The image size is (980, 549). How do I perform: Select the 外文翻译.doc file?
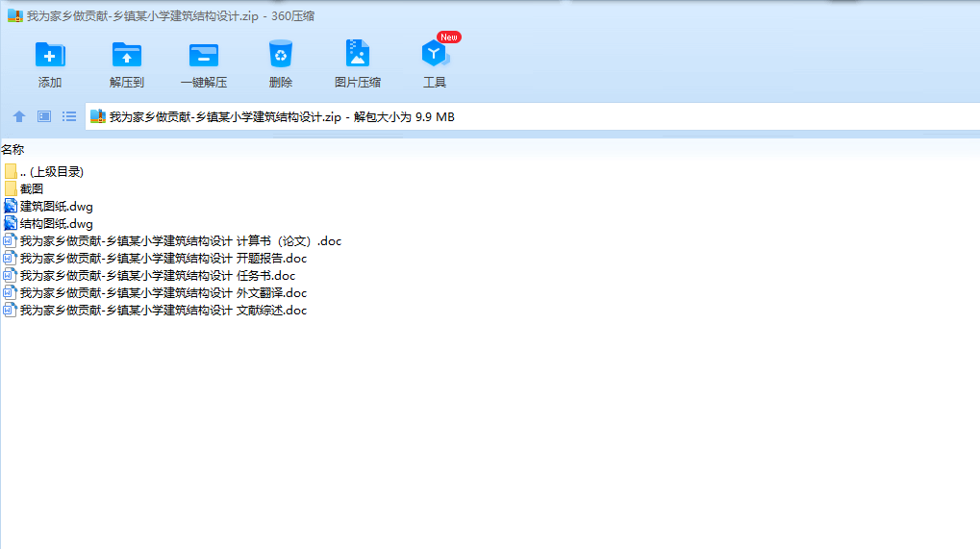pyautogui.click(x=155, y=293)
